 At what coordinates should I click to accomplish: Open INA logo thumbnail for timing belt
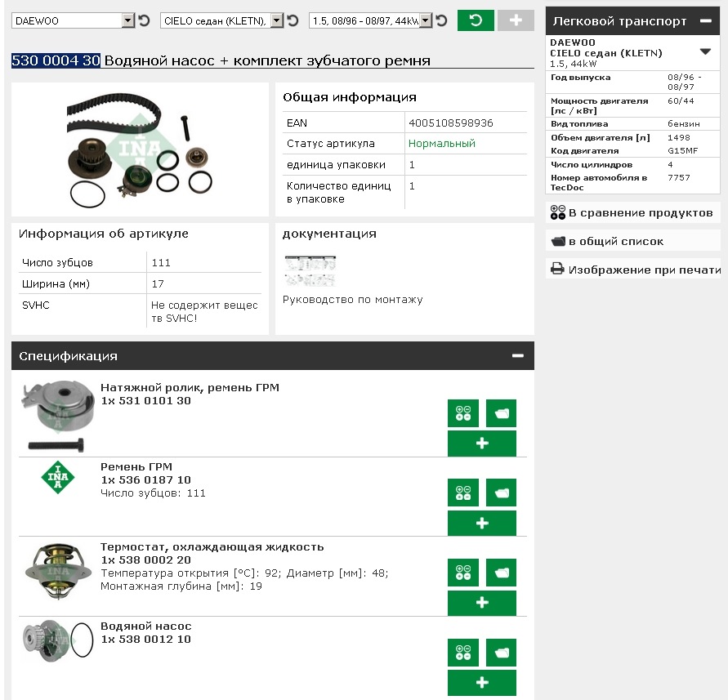(x=57, y=477)
